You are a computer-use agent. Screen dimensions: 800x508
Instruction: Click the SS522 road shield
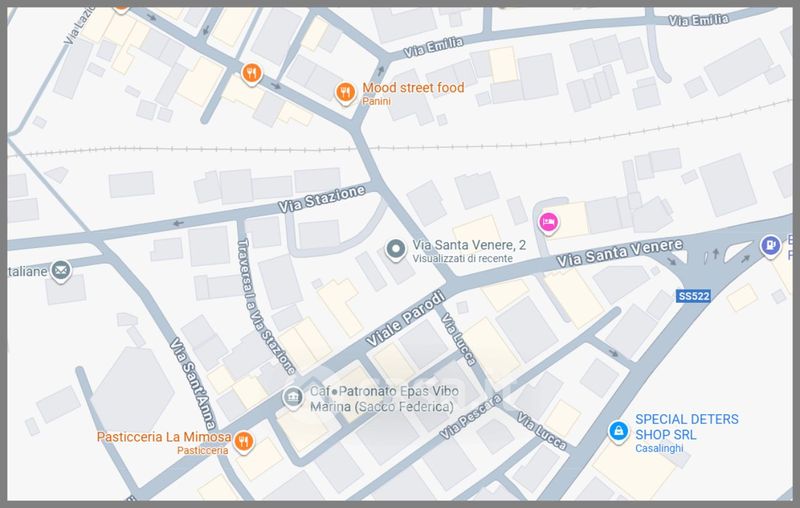point(693,296)
